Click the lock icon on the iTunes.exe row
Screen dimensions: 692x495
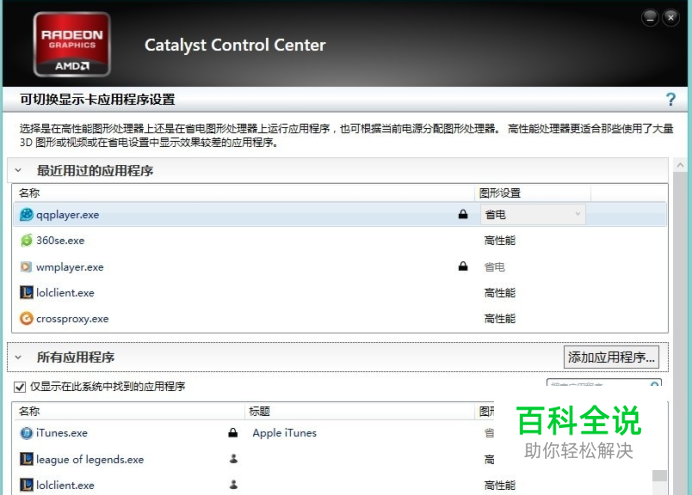coord(233,433)
